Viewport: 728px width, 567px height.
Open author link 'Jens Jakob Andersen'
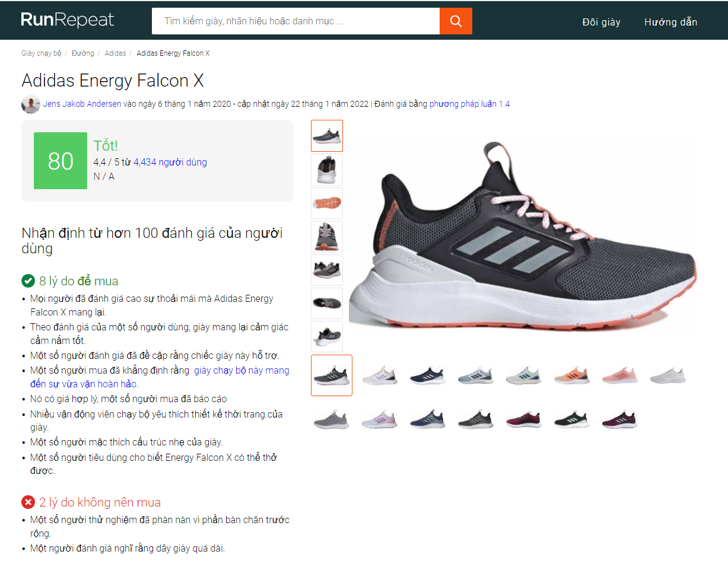coord(82,104)
